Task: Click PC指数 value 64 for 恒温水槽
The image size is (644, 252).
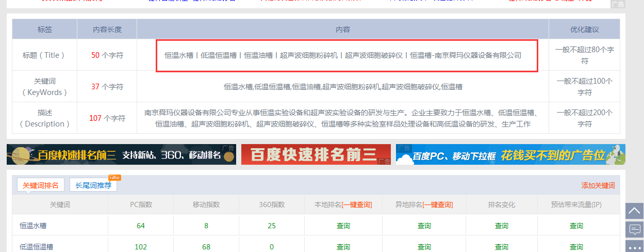Action: pos(141,226)
